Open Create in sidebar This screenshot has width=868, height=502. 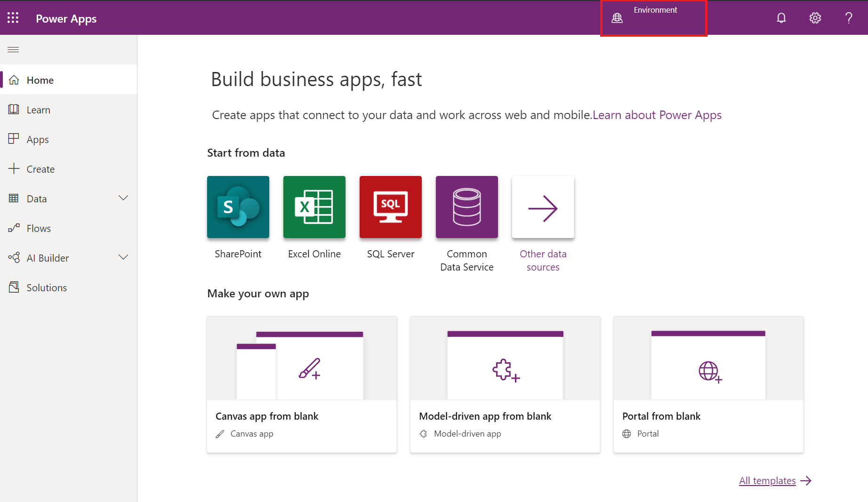pos(69,169)
